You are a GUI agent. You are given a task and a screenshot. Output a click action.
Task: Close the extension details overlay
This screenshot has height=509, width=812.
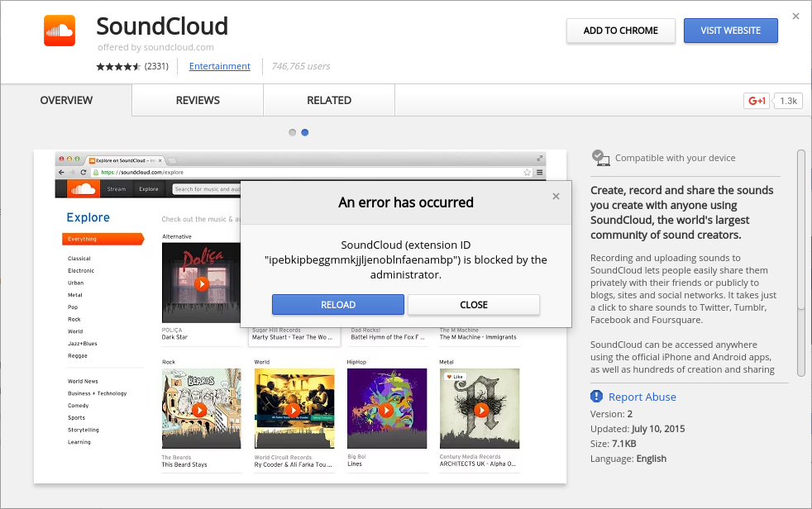coord(795,16)
